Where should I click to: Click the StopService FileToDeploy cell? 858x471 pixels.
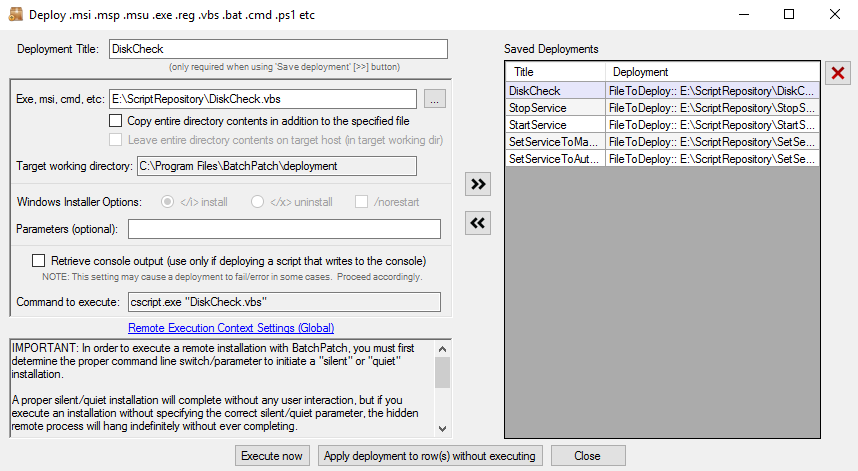712,108
